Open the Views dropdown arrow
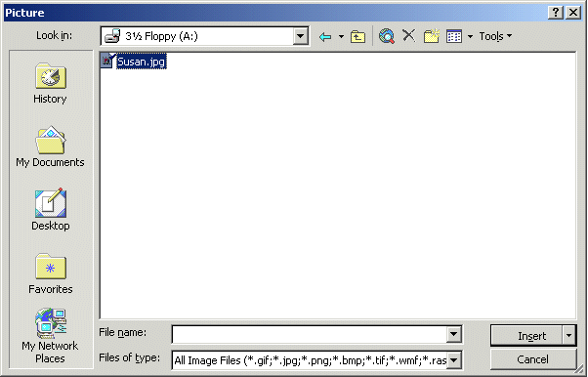The width and height of the screenshot is (588, 377). (x=470, y=37)
